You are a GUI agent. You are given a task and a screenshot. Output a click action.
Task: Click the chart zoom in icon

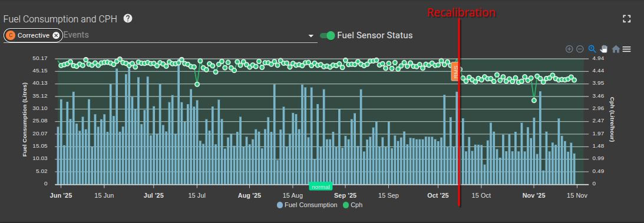point(569,49)
